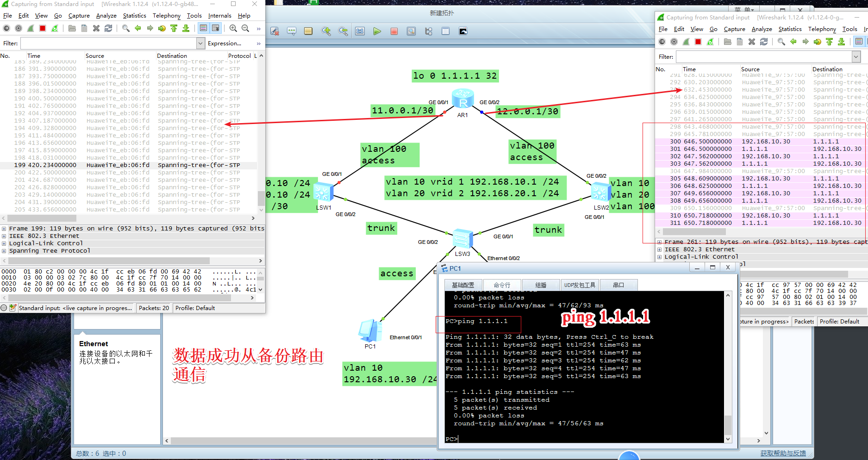The image size is (868, 460).
Task: Switch to 串口 tab in PC1 window
Action: click(618, 285)
